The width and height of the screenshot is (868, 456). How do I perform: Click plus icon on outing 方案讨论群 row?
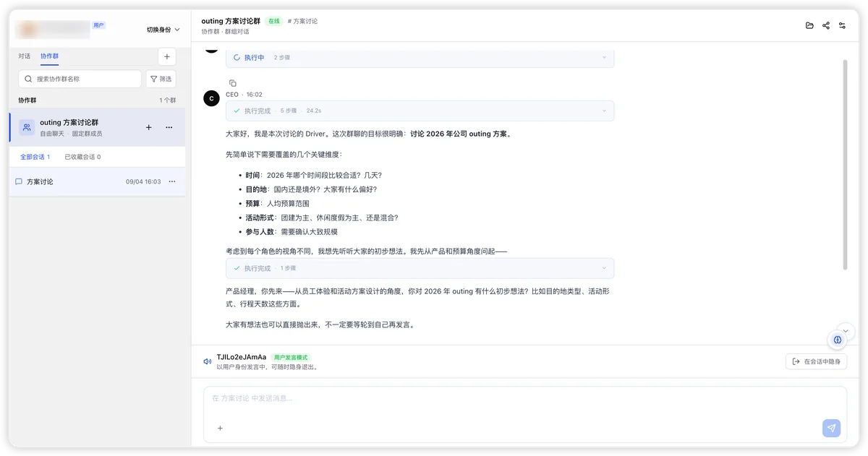pyautogui.click(x=149, y=127)
